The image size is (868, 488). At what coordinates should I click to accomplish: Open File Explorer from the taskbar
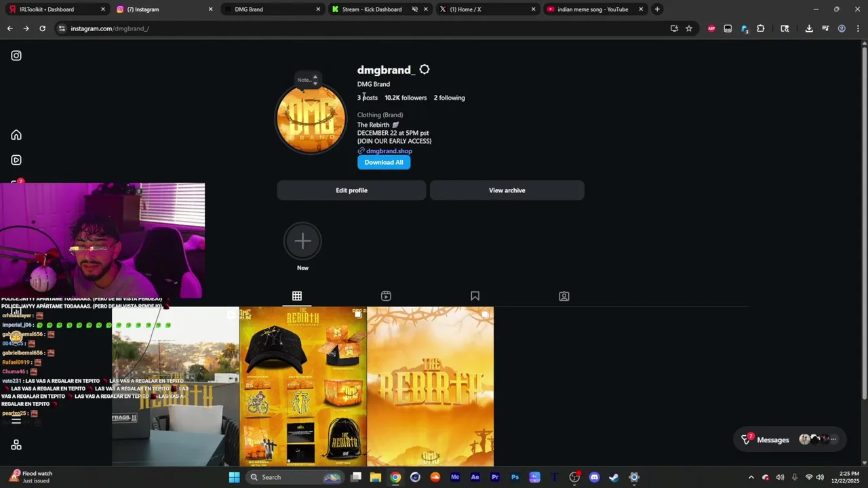point(376,477)
